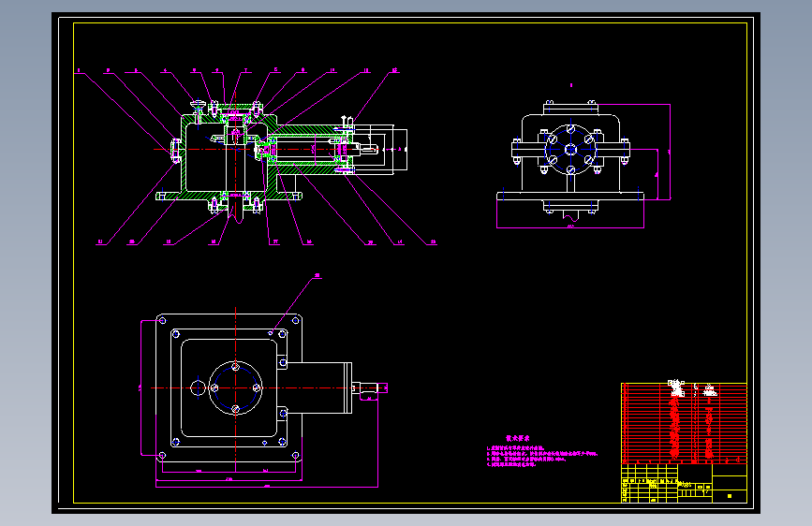The width and height of the screenshot is (812, 526).
Task: Select the magenta height dimension beside the side view
Action: point(670,152)
